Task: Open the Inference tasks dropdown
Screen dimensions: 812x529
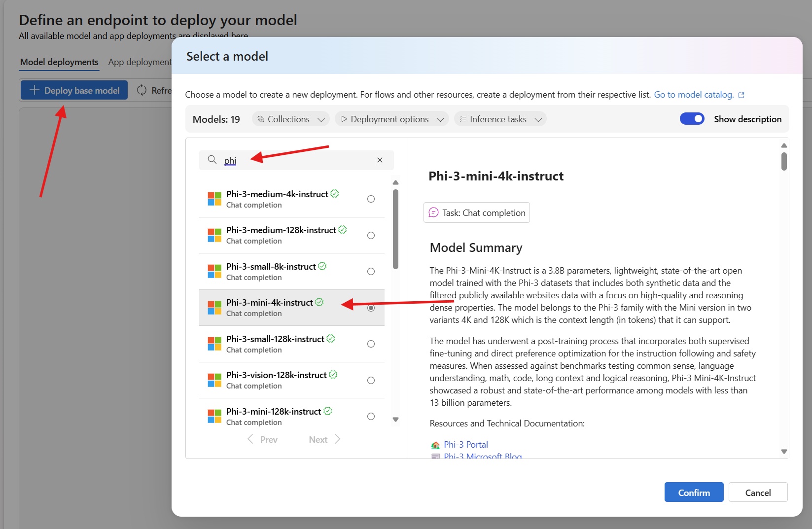Action: tap(499, 119)
